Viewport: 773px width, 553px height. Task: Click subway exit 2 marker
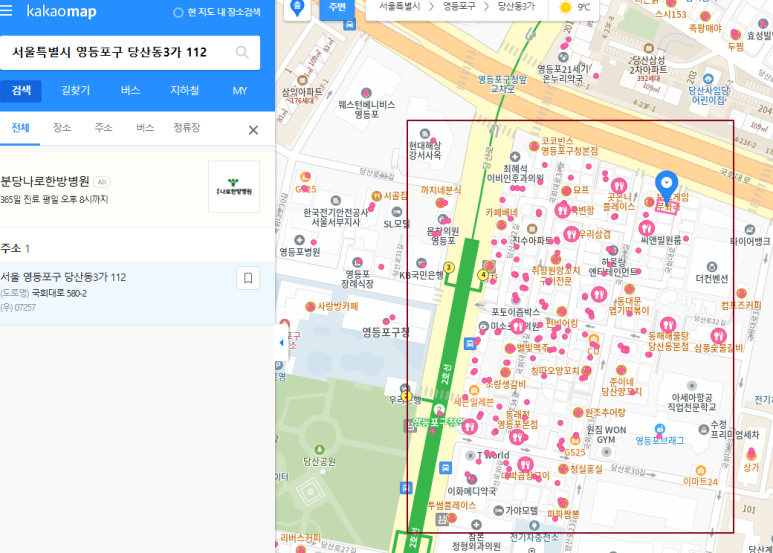tap(407, 396)
